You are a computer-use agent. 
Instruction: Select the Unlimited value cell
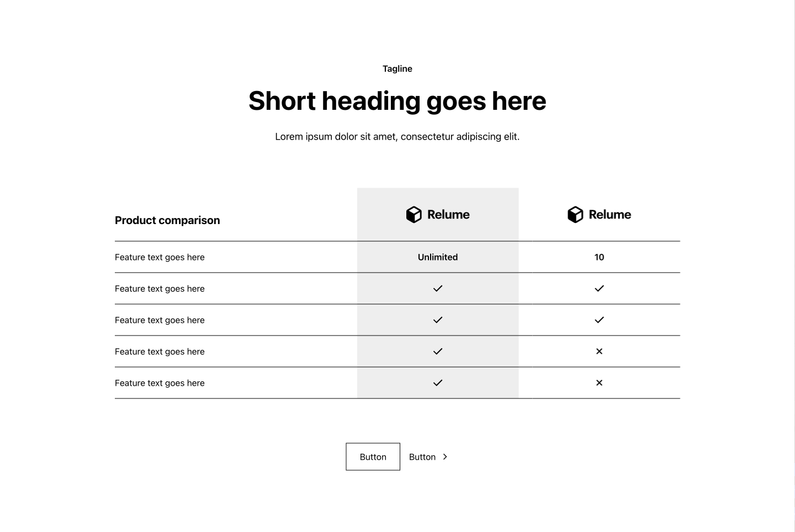[x=438, y=257]
